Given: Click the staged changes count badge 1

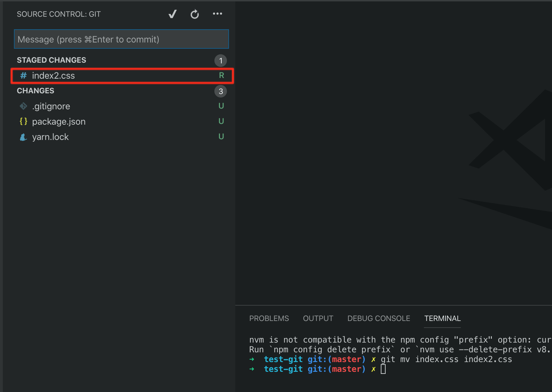Looking at the screenshot, I should click(x=221, y=61).
